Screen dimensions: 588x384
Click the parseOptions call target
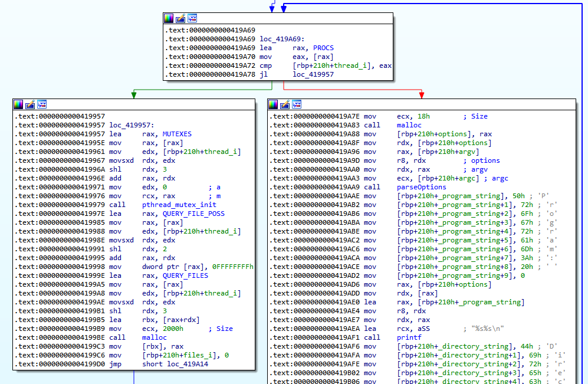coord(422,187)
